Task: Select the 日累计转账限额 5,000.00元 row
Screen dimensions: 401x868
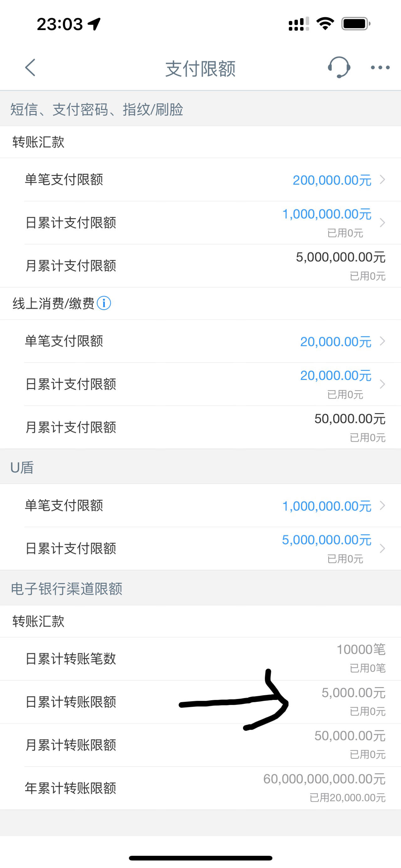Action: (x=201, y=702)
